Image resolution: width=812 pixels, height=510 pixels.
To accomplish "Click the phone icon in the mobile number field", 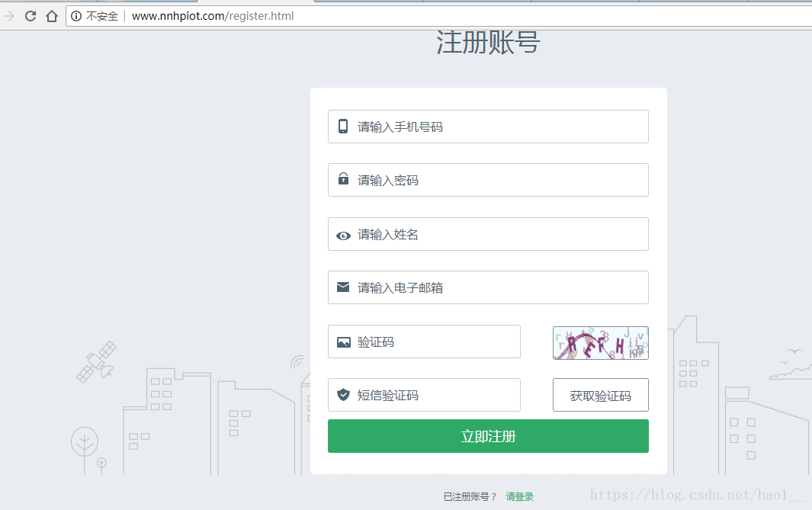I will (x=342, y=126).
